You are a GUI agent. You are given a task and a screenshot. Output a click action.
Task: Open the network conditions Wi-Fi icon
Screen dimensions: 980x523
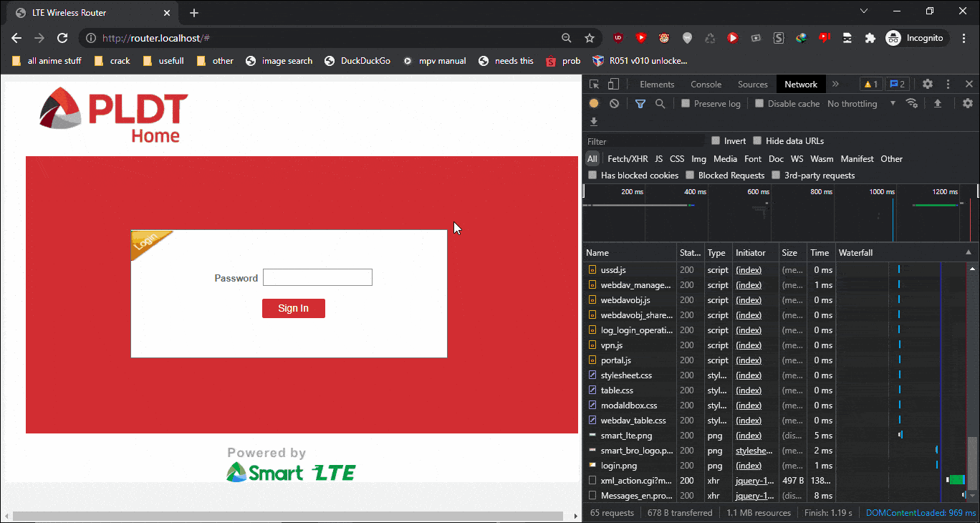912,103
